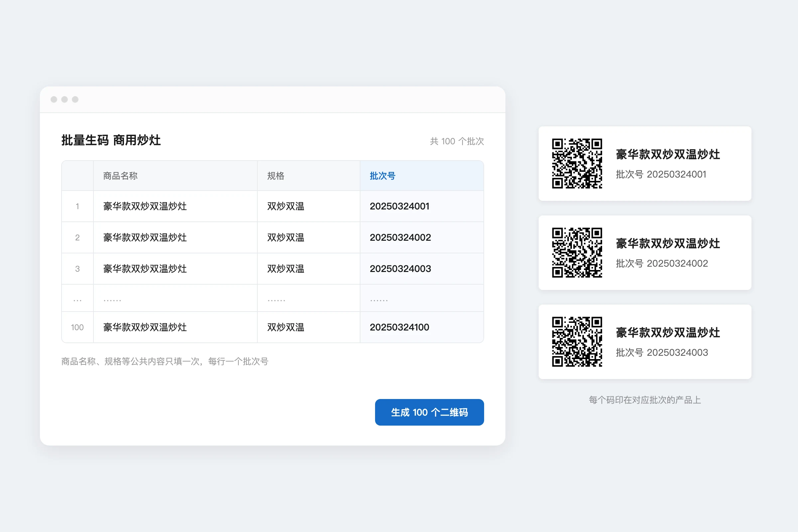Click the third window control dot
Screen dimensions: 798x532
pos(75,99)
